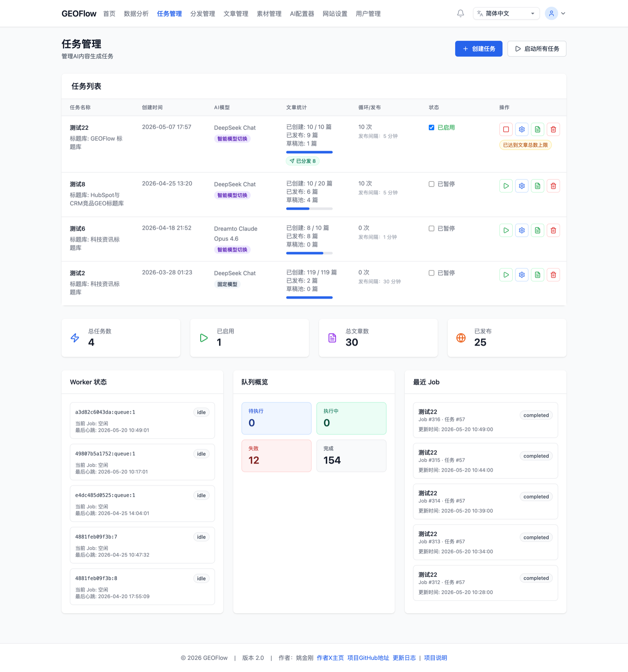The height and width of the screenshot is (672, 628).
Task: Open 项目GitHub地址 footer link
Action: coord(368,658)
